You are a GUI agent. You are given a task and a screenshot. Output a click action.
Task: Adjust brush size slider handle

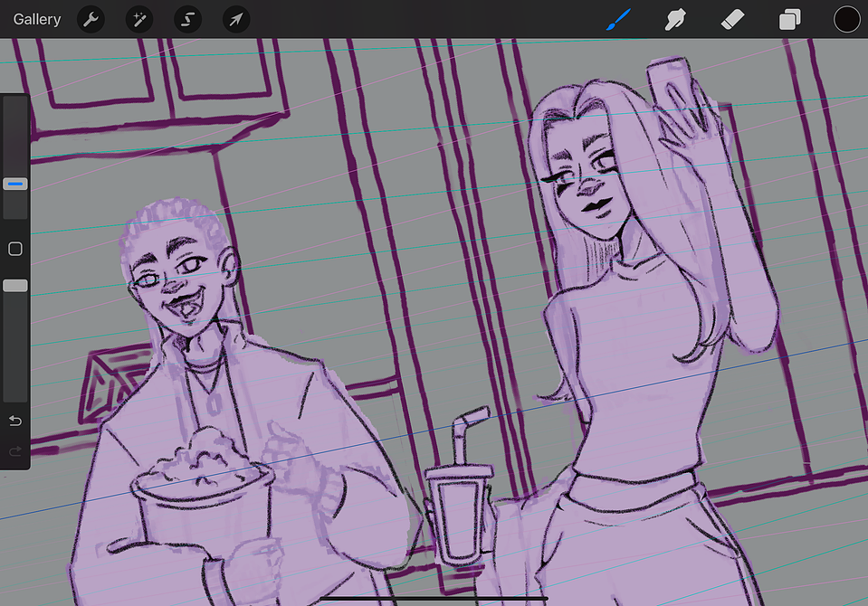coord(15,184)
